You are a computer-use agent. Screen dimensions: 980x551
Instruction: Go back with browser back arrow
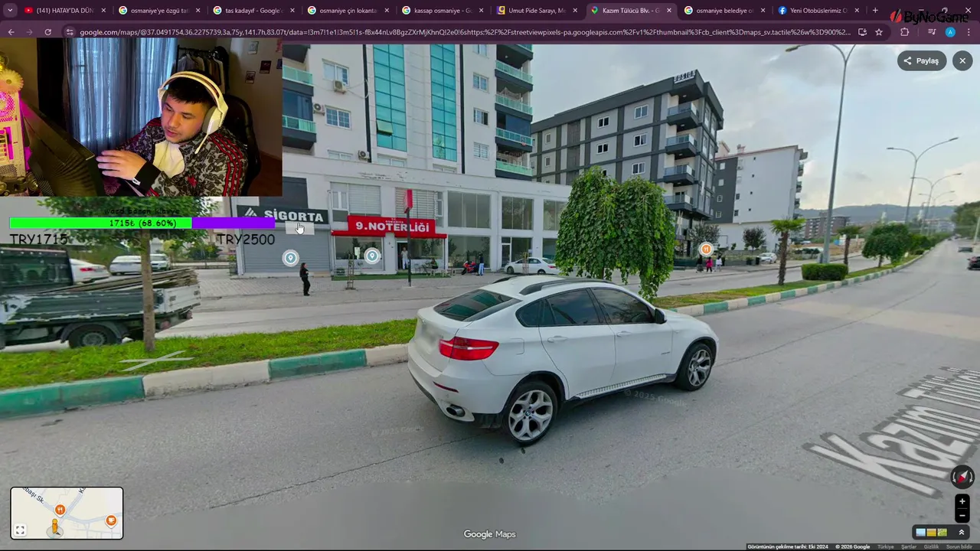click(11, 32)
